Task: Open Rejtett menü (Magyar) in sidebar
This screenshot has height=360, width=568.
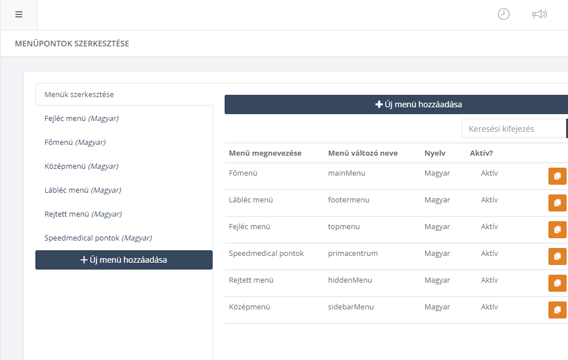Action: pyautogui.click(x=83, y=214)
